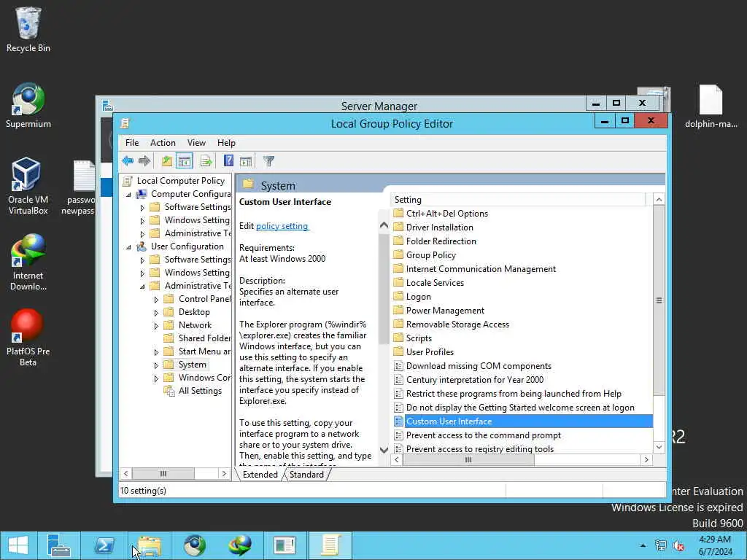Click the network tray icon
747x560 pixels.
[x=660, y=545]
